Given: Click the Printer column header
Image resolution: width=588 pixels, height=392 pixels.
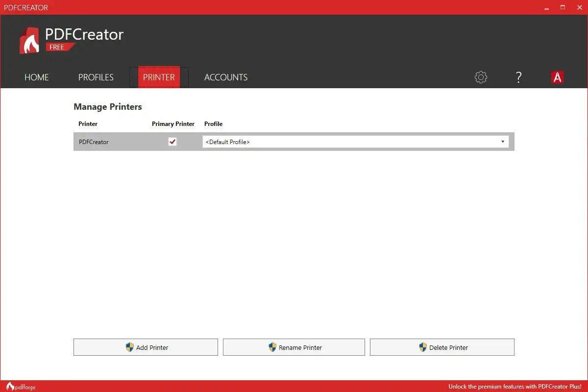Looking at the screenshot, I should [88, 123].
